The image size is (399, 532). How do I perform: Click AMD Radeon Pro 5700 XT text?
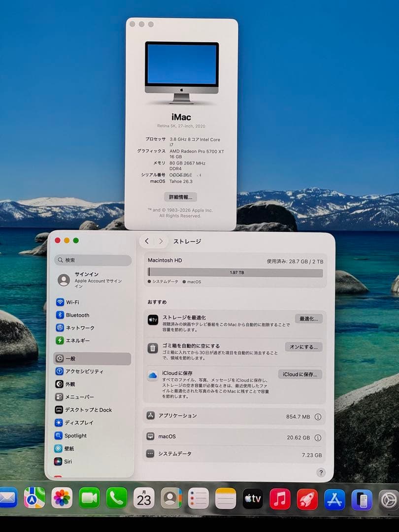[x=197, y=151]
